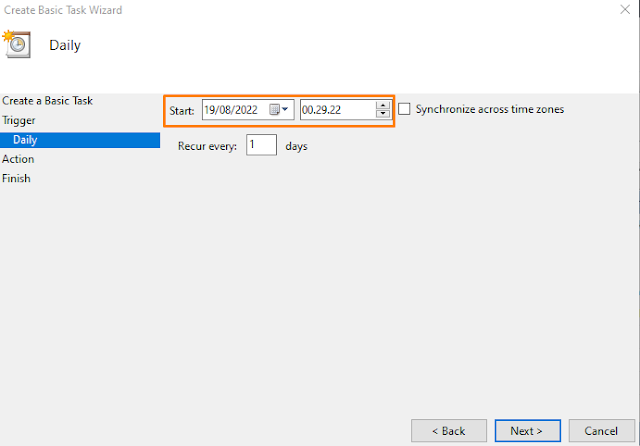Screen dimensions: 640x446
Task: Cancel the Create Basic Task Wizard
Action: click(x=602, y=430)
